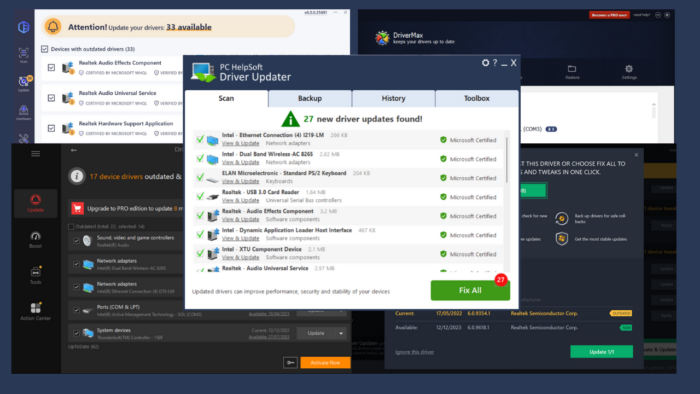Toggle Realtek Audio Universal Service checkbox in top-left window
Screen dimensions: 700x394
click(x=51, y=98)
